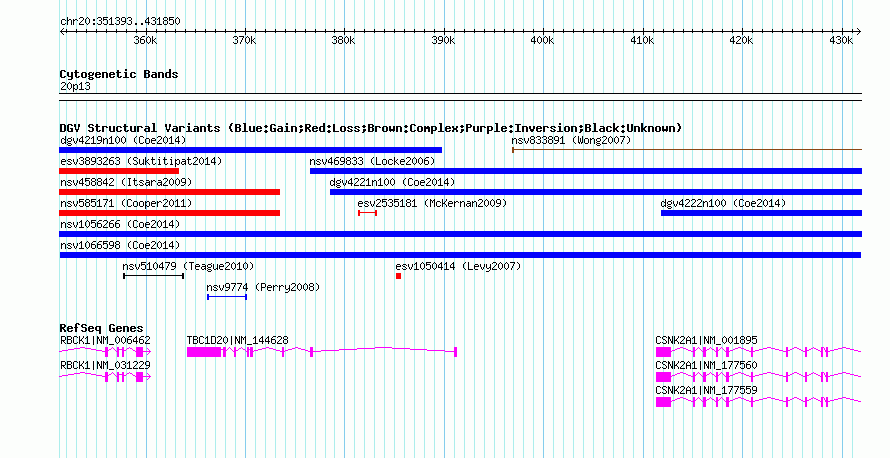Click the DGV Structural Variants track title
This screenshot has height=458, width=890.
[x=370, y=128]
